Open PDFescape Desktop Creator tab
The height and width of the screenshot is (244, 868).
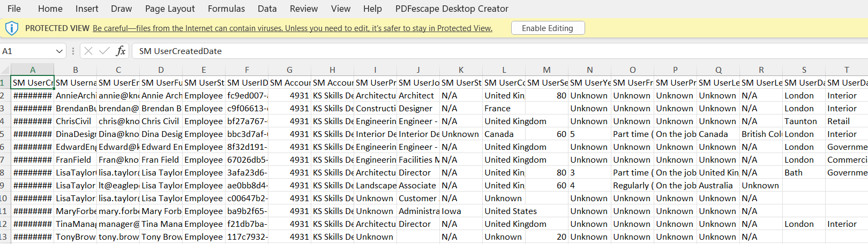[x=452, y=9]
